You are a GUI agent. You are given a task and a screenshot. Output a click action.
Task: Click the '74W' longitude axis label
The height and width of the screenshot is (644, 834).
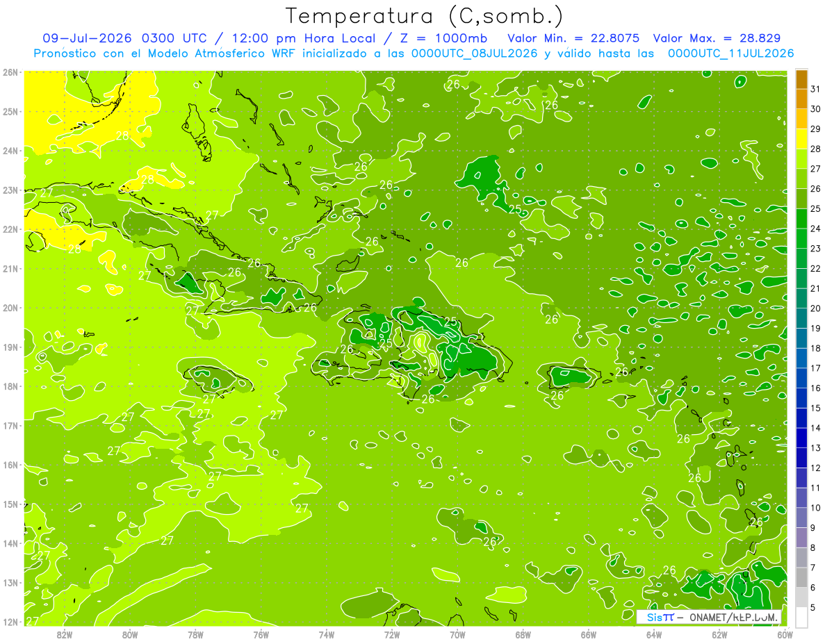coord(326,634)
